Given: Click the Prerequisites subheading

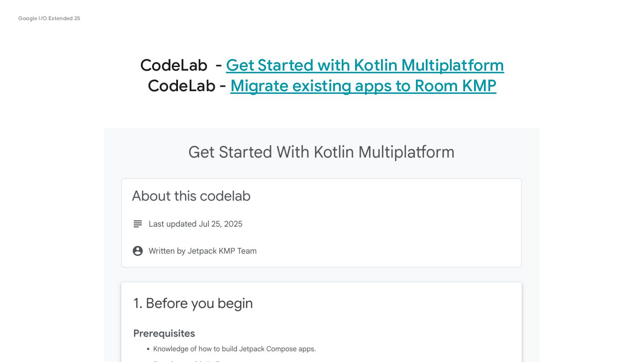Looking at the screenshot, I should (x=164, y=333).
